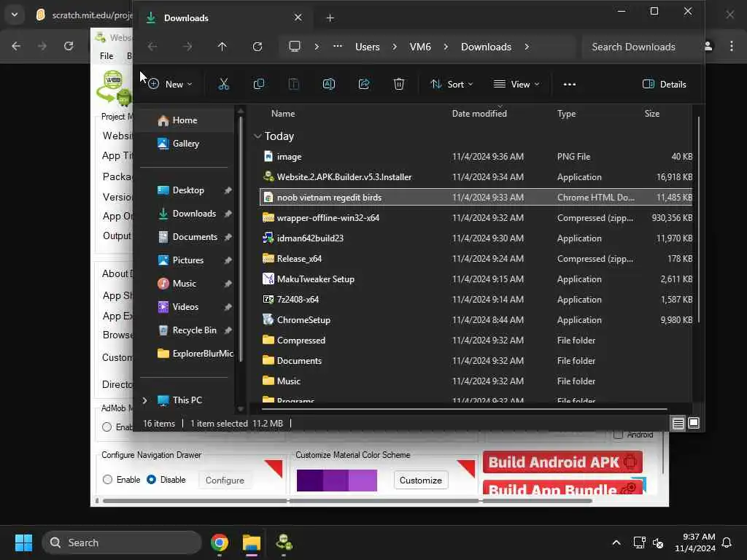Image resolution: width=747 pixels, height=560 pixels.
Task: Open the New dropdown in Explorer
Action: [x=170, y=85]
